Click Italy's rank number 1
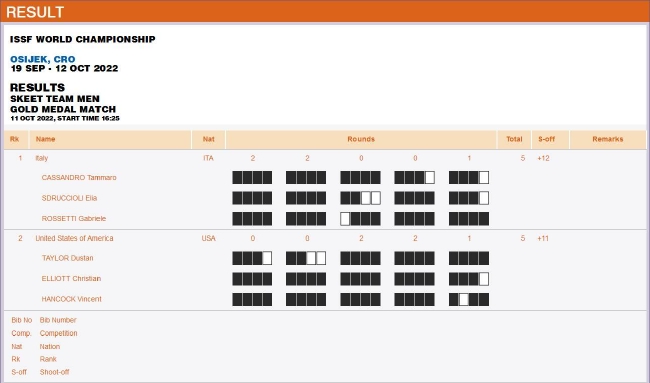 (x=20, y=158)
